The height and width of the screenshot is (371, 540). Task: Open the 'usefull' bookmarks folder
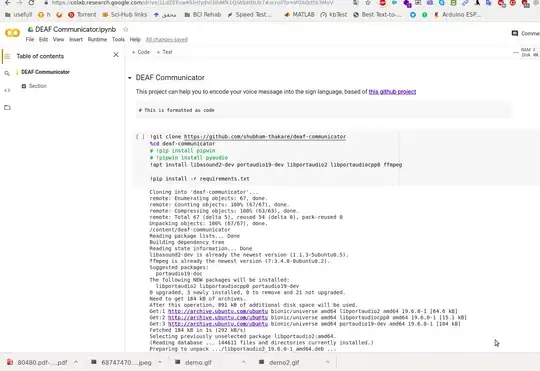pos(19,15)
